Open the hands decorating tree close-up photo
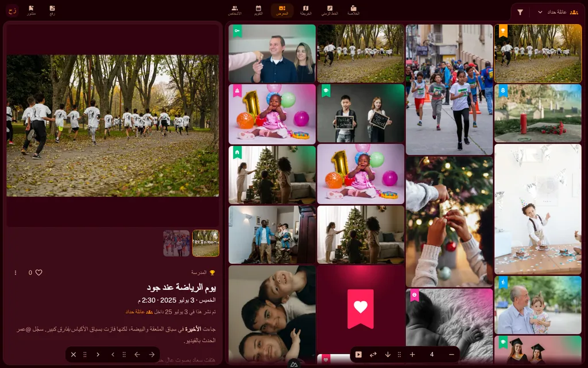Image resolution: width=588 pixels, height=368 pixels. click(x=449, y=222)
